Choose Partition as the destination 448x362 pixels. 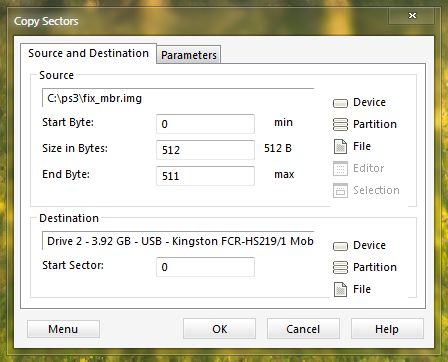(x=340, y=268)
